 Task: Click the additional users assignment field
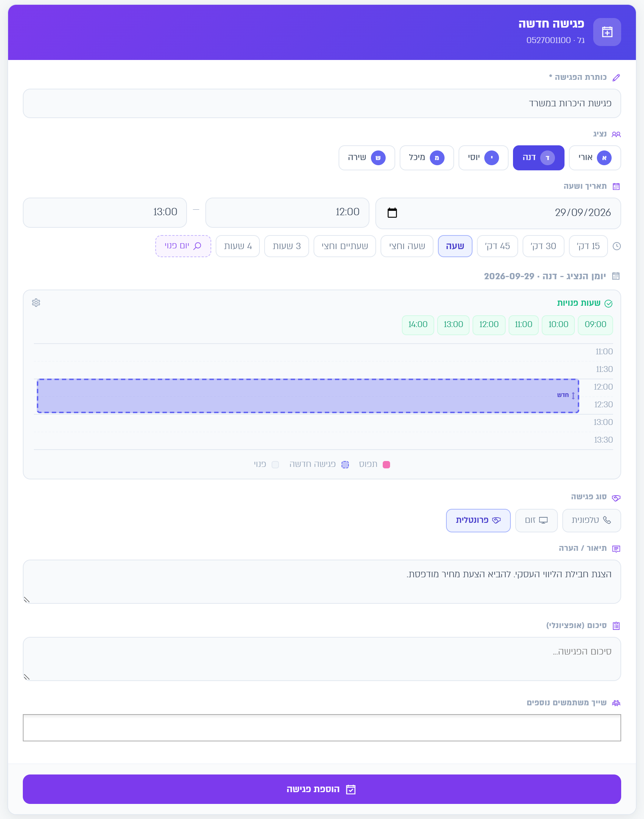point(322,728)
